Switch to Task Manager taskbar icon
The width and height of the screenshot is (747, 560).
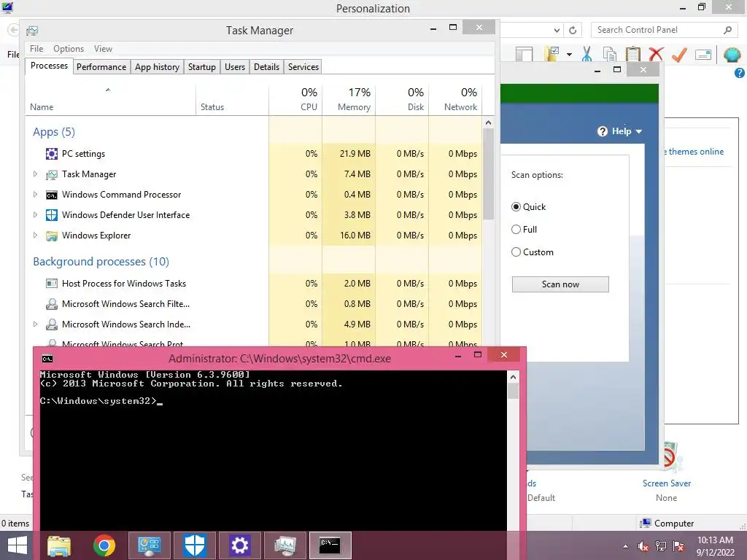tap(285, 545)
